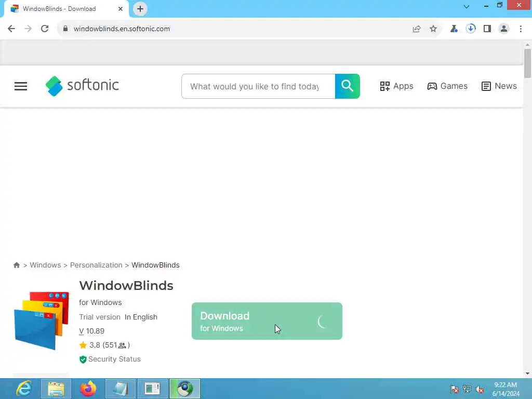
Task: Click 'Trial version' license text
Action: tap(100, 317)
